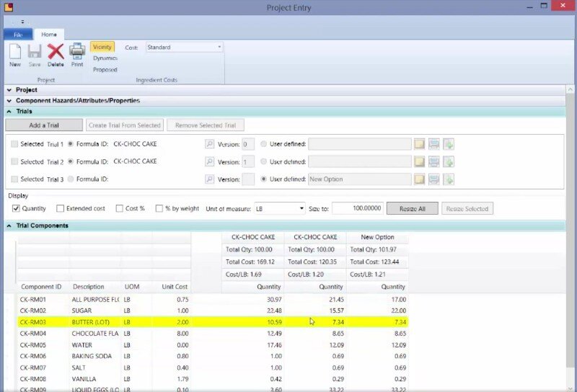Open formula search magnifier for Trial 1
Viewport: 577px width, 392px height.
coord(210,144)
